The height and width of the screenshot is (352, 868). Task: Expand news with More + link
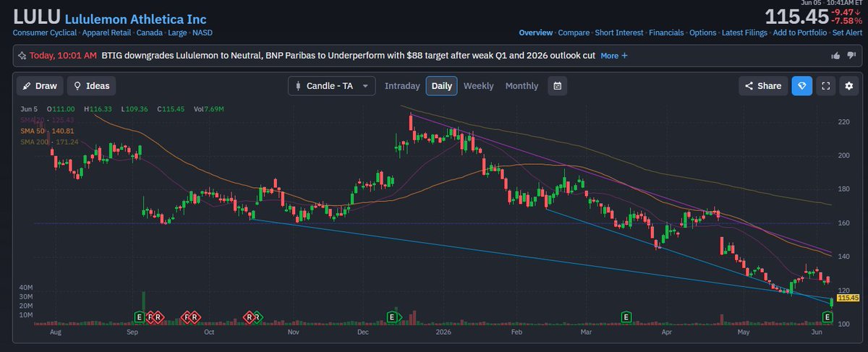click(x=614, y=56)
